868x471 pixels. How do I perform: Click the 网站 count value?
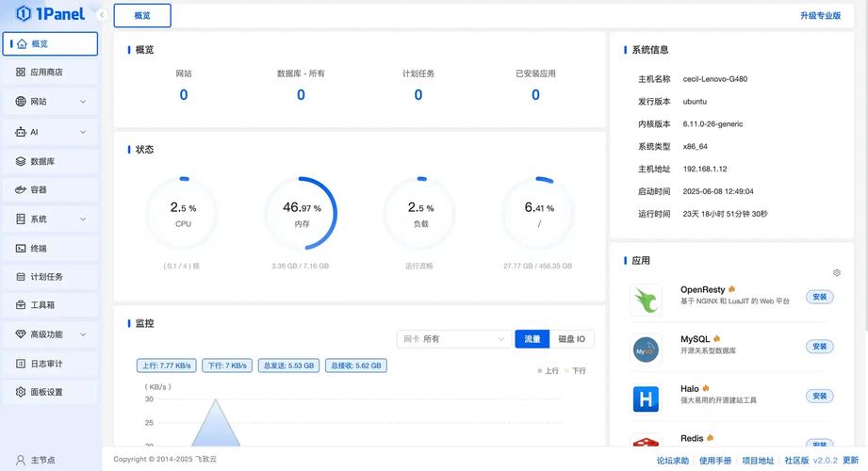pyautogui.click(x=184, y=95)
